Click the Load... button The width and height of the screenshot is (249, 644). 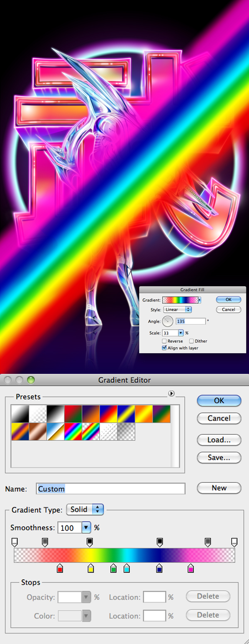[x=219, y=440]
